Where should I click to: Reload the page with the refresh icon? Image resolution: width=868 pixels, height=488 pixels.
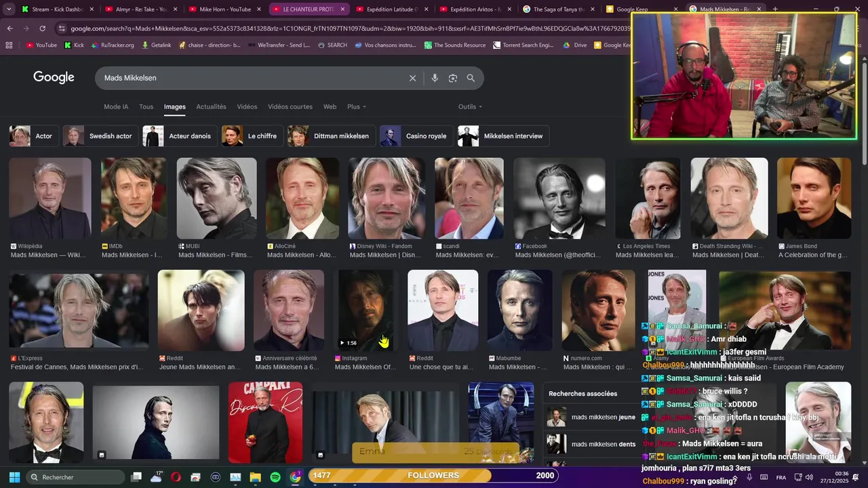pos(42,28)
